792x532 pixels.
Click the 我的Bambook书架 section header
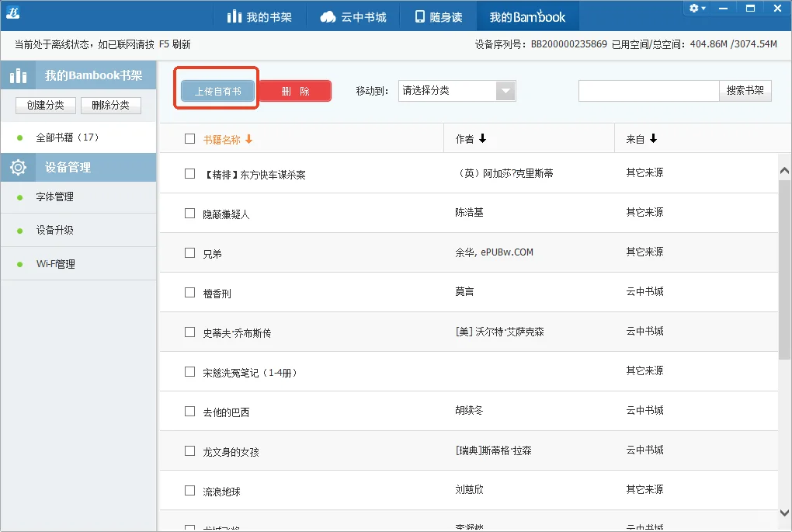tap(78, 75)
